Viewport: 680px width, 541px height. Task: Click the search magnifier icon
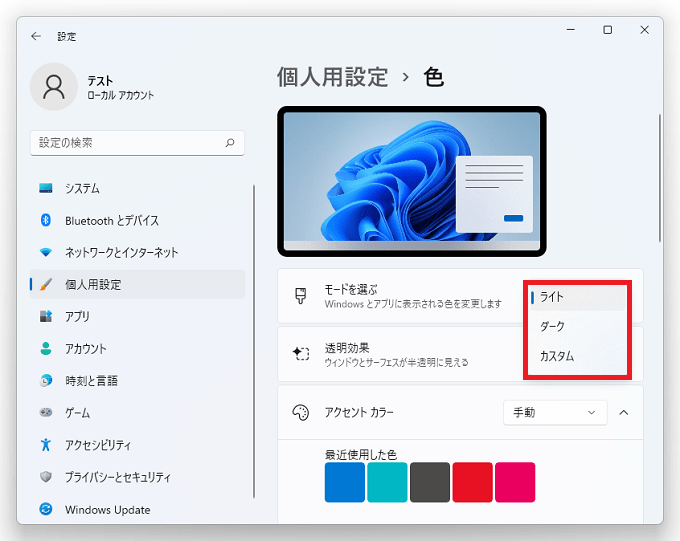(230, 143)
